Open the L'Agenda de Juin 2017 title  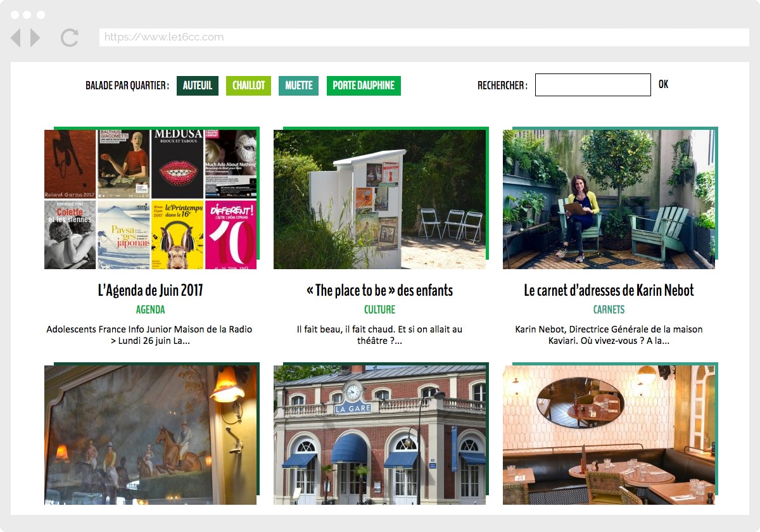[150, 291]
